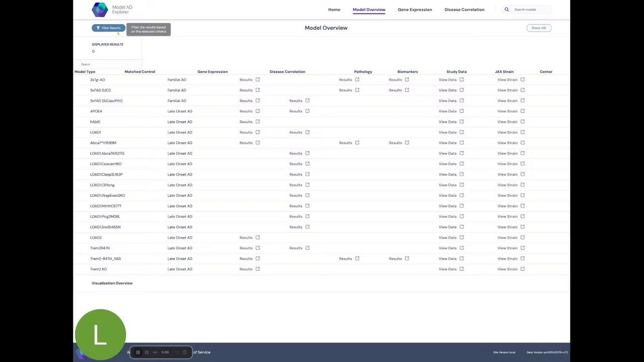Screen dimensions: 644x362
Task: Click the Visualization Overview heading
Action: [x=112, y=283]
